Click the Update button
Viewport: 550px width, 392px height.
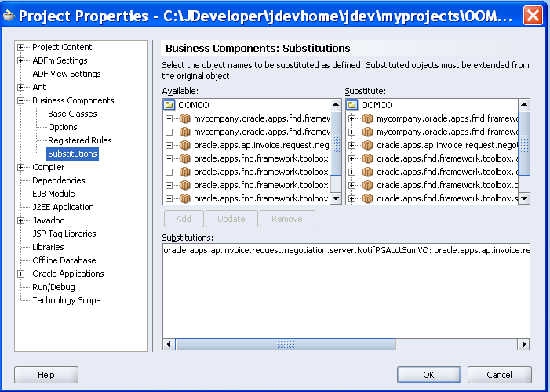[231, 219]
